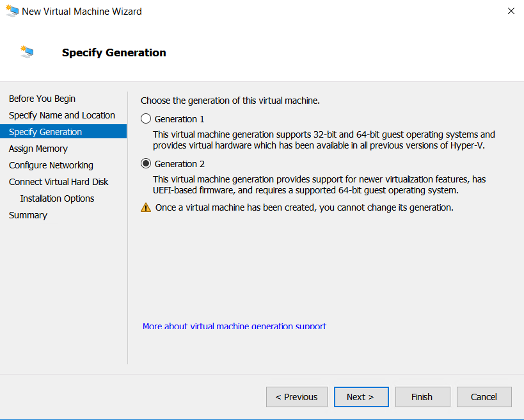Open the Configure Networking step

(51, 165)
